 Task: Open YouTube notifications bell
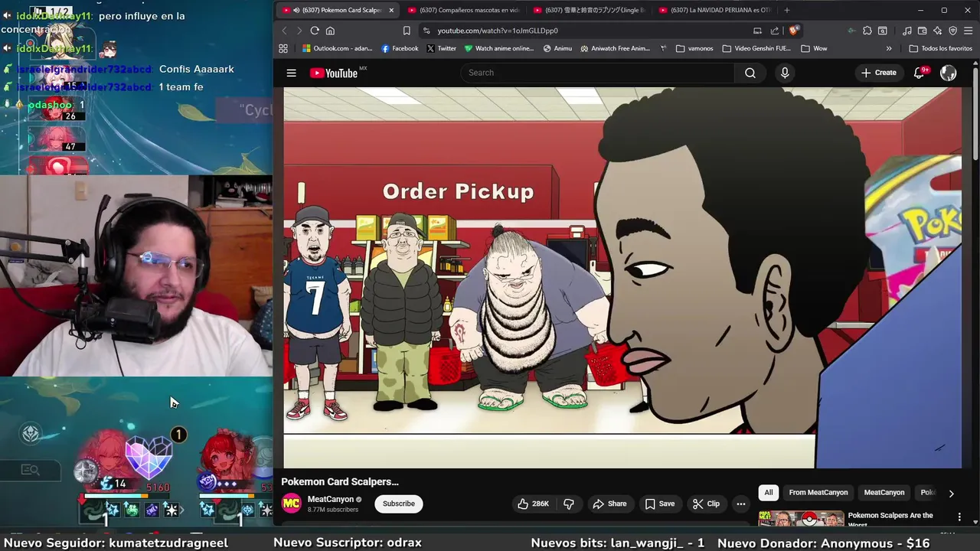[x=920, y=73]
